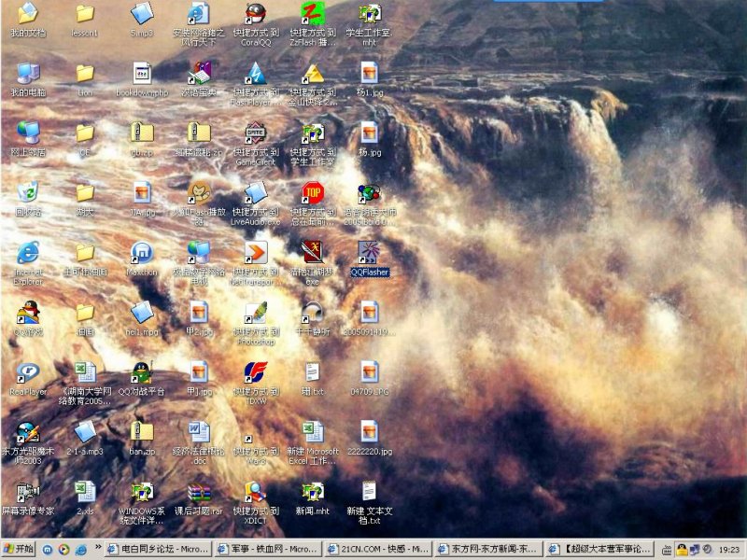The width and height of the screenshot is (747, 560).
Task: Click the 开始 Start button
Action: click(19, 549)
